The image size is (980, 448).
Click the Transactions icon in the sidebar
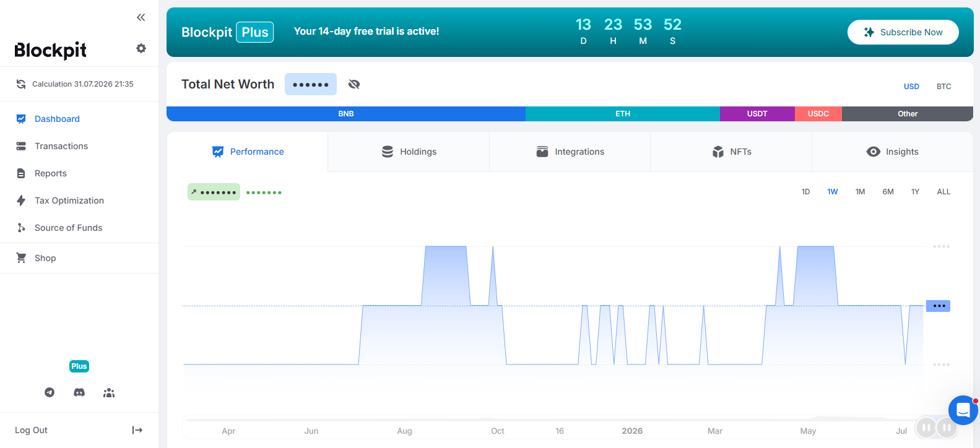pyautogui.click(x=21, y=146)
